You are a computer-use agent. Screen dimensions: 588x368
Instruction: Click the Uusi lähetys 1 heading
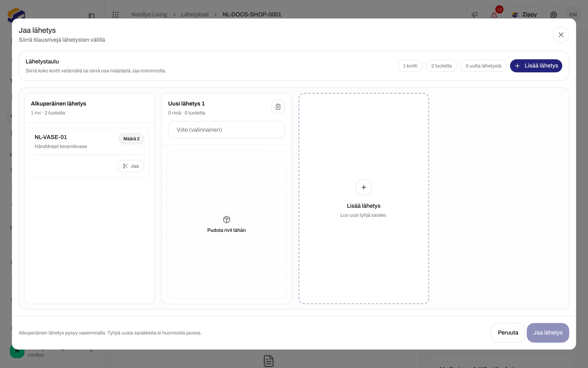(x=186, y=104)
